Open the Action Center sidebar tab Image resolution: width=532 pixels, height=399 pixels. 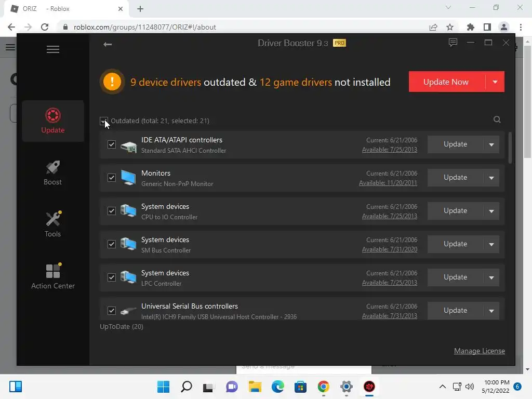coord(53,276)
